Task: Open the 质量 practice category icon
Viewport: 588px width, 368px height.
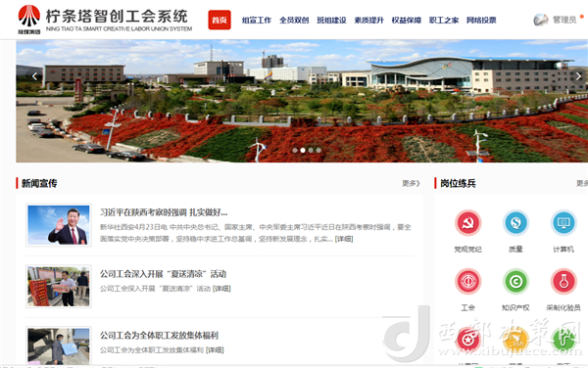Action: coord(515,223)
